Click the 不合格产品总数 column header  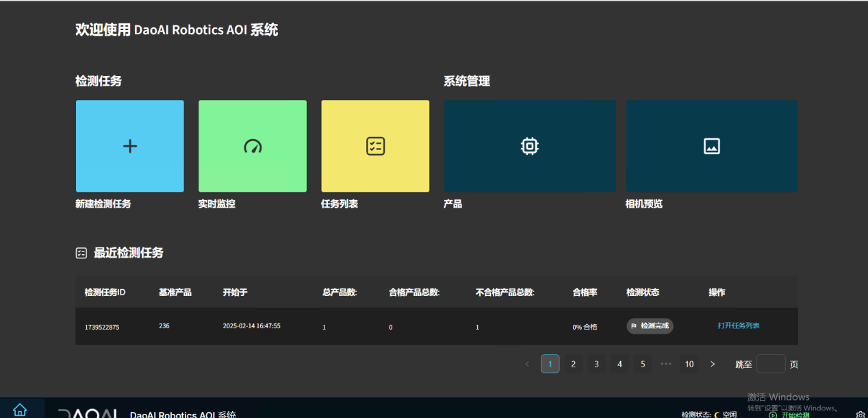click(x=505, y=292)
